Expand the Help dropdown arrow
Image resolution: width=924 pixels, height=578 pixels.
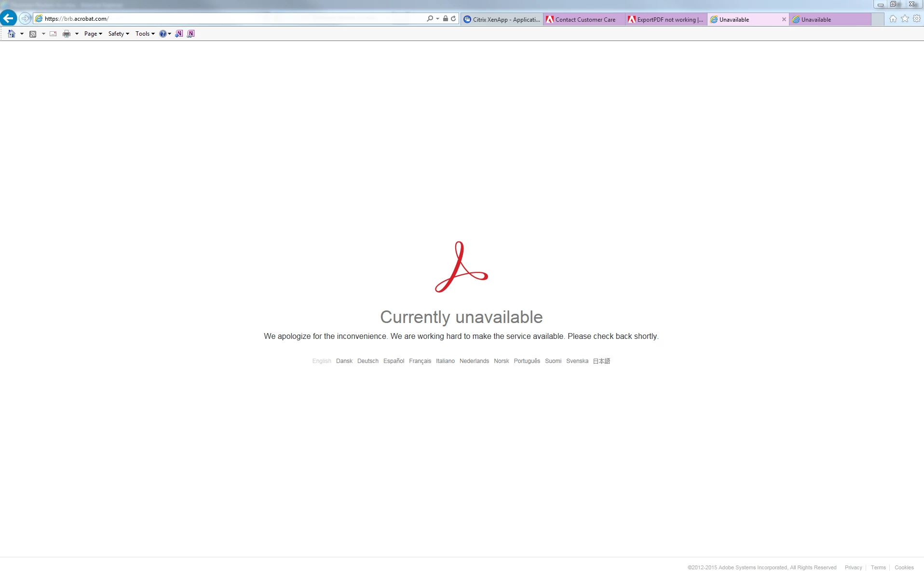pos(169,34)
